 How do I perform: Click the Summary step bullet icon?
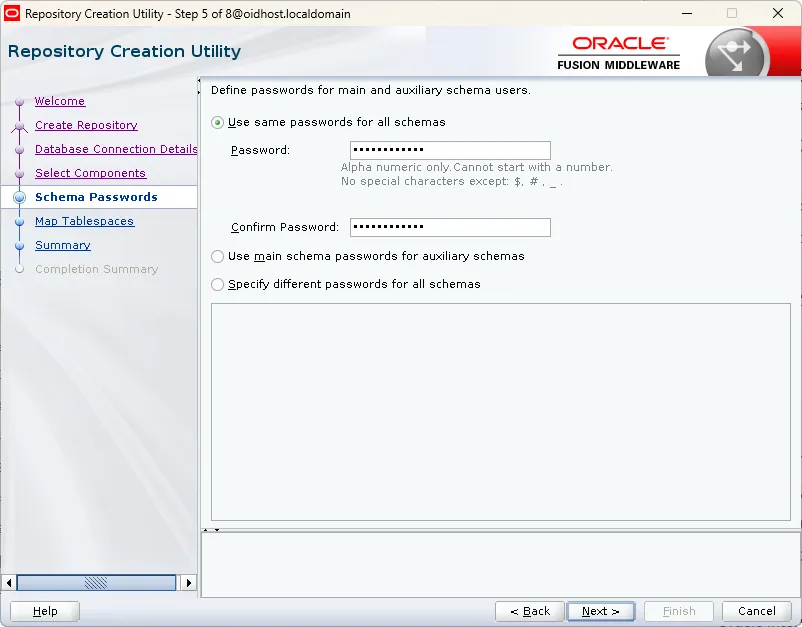point(19,245)
